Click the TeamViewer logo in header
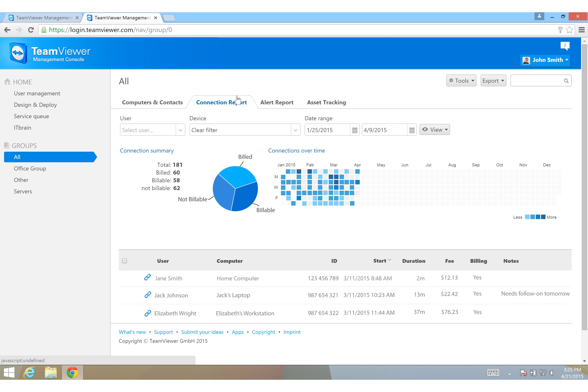 click(18, 53)
